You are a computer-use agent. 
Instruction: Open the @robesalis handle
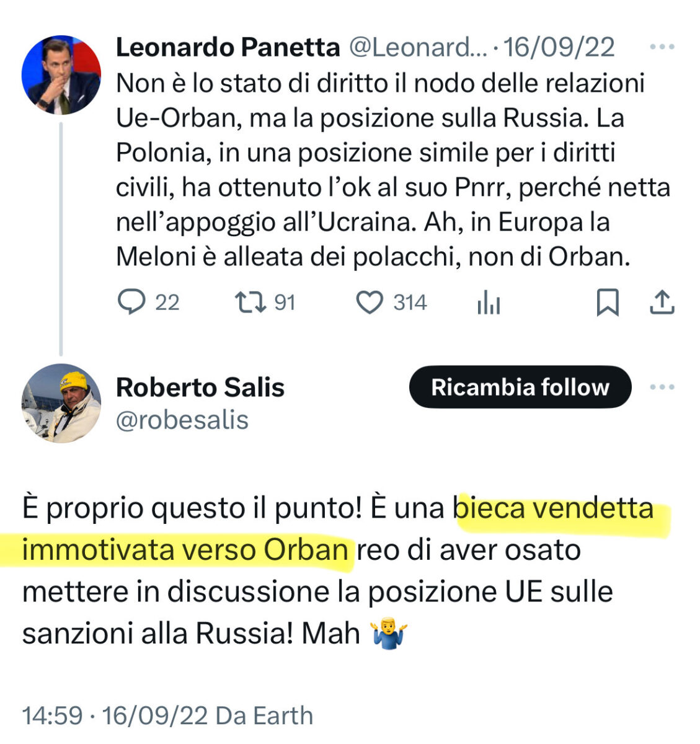coord(182,420)
